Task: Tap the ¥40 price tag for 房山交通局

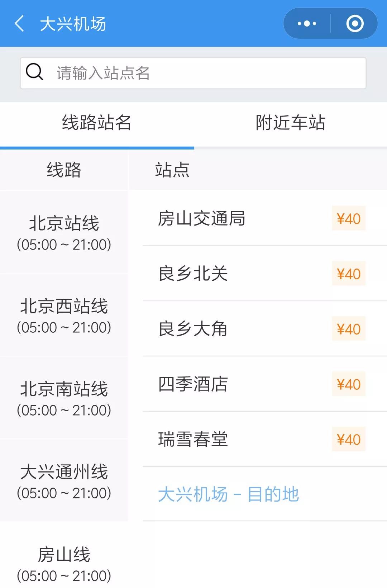Action: (348, 218)
